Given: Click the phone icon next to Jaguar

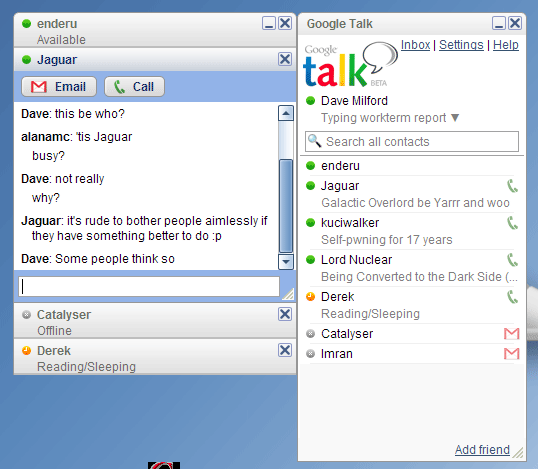Looking at the screenshot, I should click(512, 186).
